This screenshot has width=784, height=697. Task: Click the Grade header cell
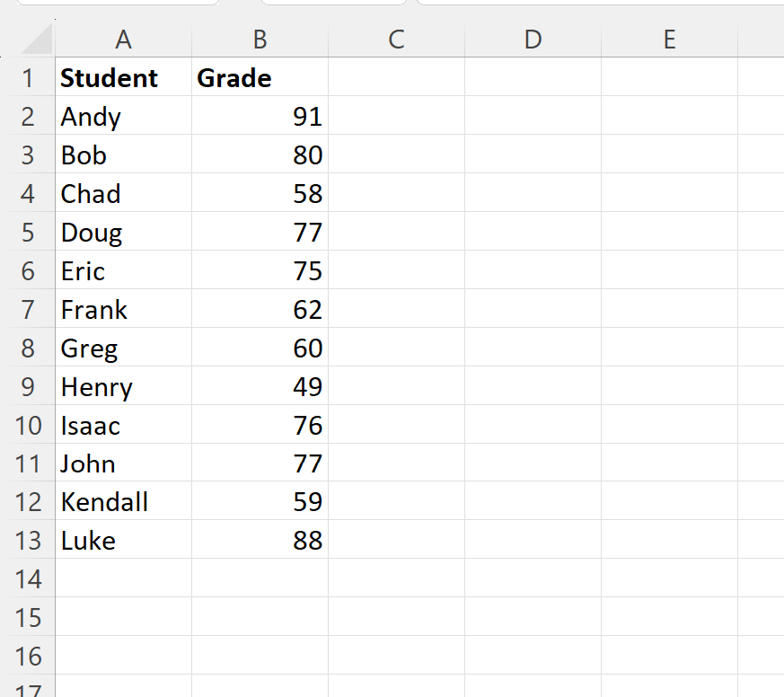(x=260, y=78)
